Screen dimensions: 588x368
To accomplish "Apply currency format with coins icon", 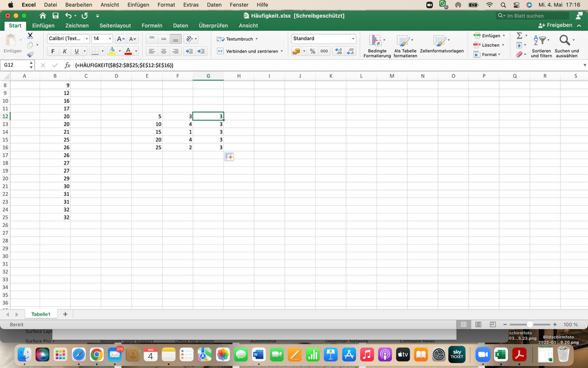I will tap(296, 51).
